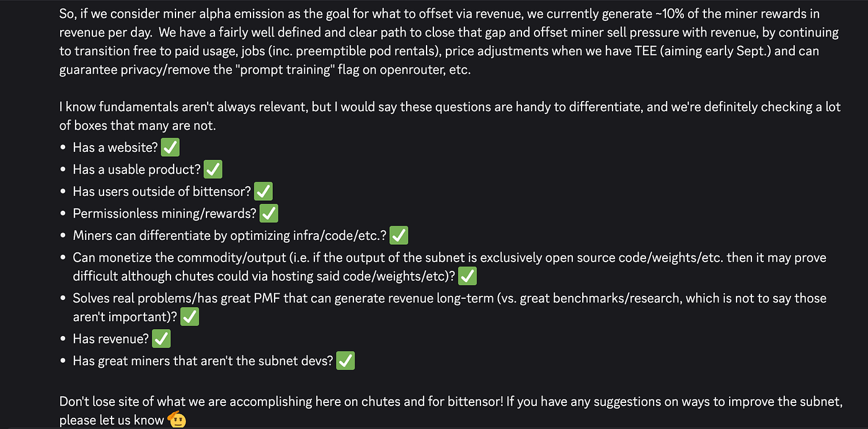Click the checkmark beside 'Has revenue?'
The width and height of the screenshot is (868, 429).
click(x=161, y=338)
